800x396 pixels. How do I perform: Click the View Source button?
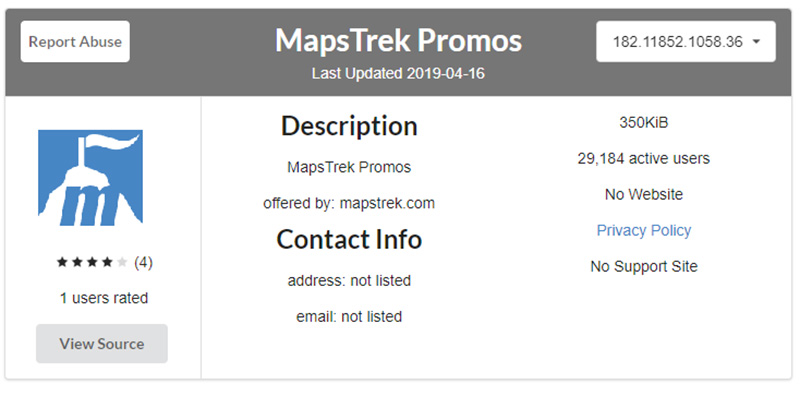coord(102,343)
